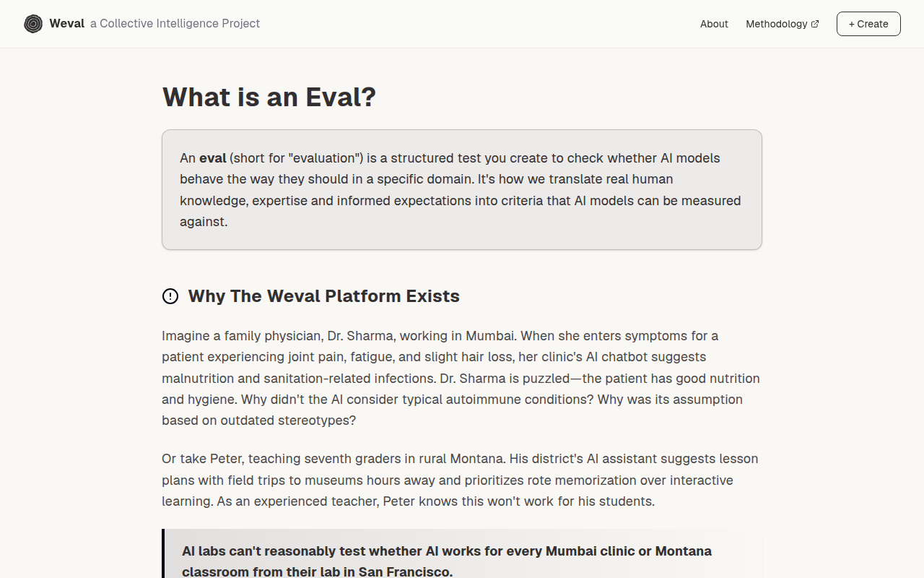Click the alert circle icon beside Why The Weval Platform Exists
Screen dimensions: 924x578
[170, 296]
